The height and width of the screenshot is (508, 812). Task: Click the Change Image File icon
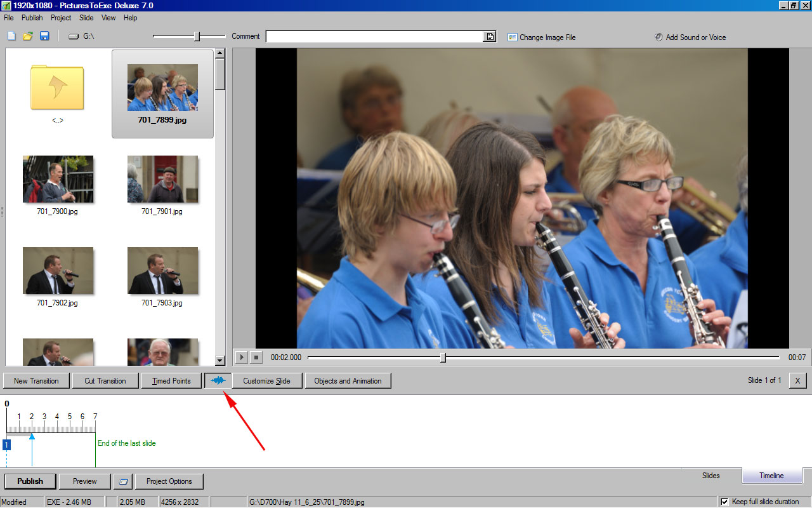tap(513, 37)
